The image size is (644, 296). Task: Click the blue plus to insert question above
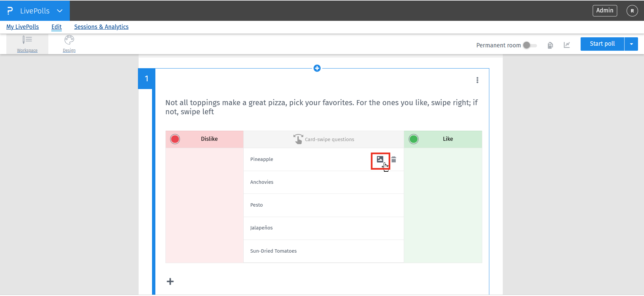pos(317,68)
